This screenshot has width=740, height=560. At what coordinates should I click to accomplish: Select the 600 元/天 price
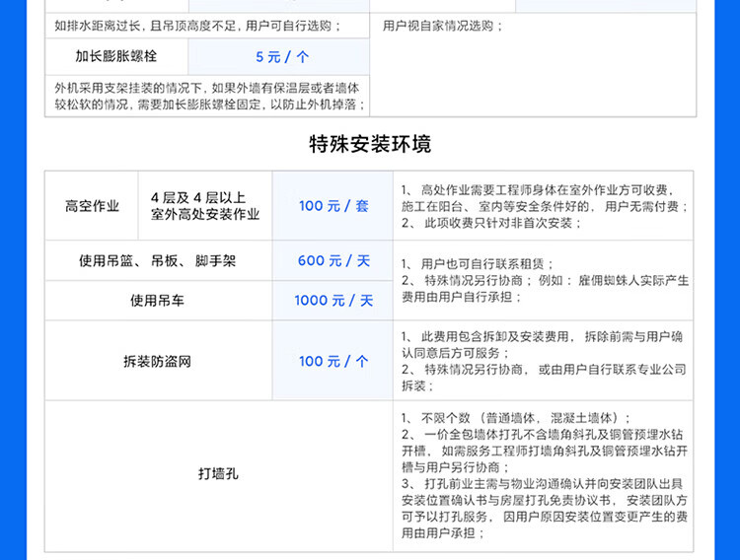click(333, 261)
